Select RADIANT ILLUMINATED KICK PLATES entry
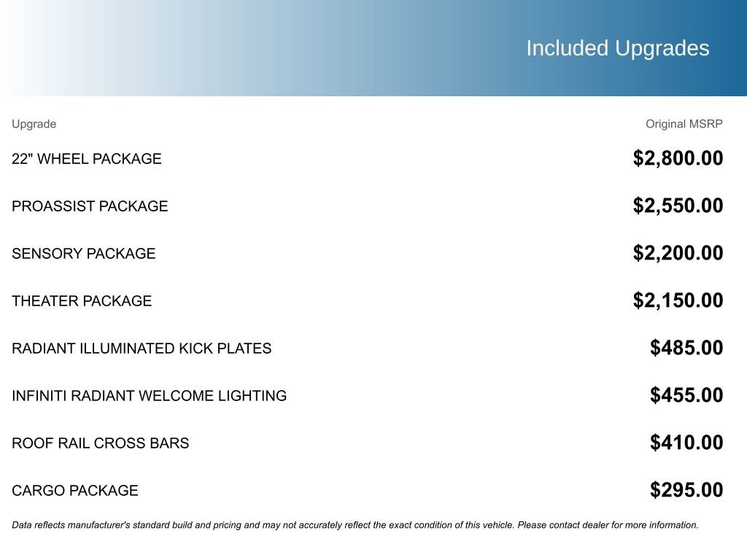The image size is (747, 560). click(142, 349)
